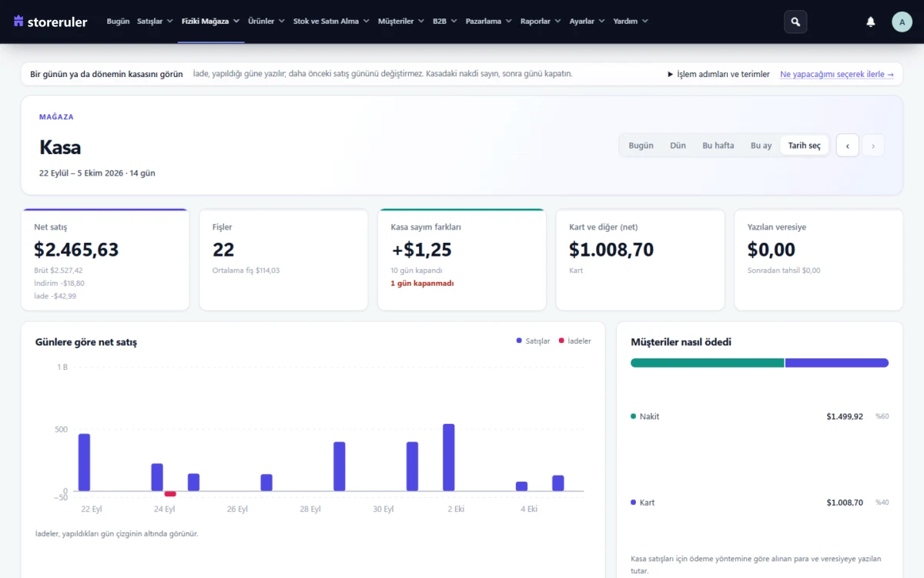924x578 pixels.
Task: Click the storeruler logo
Action: (x=50, y=22)
